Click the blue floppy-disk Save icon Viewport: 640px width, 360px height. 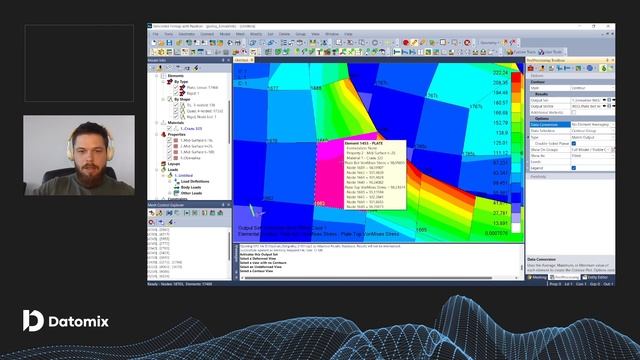169,42
